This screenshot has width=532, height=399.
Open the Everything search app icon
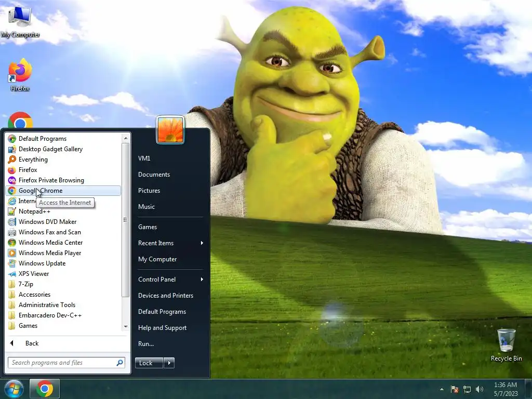(x=12, y=159)
